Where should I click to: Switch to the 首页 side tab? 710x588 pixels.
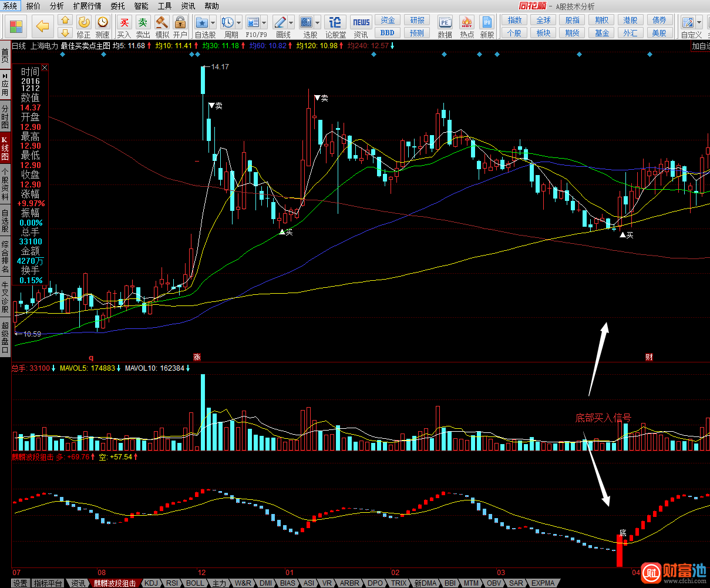pos(5,56)
